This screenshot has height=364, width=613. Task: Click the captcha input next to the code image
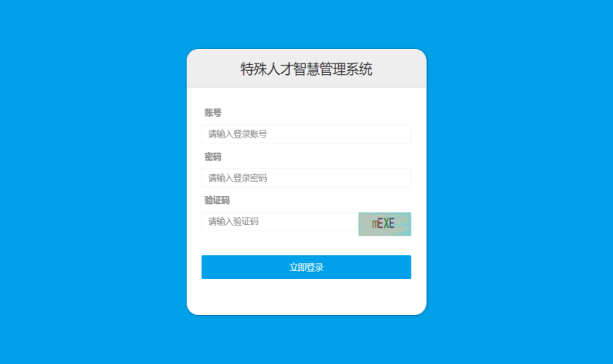click(280, 221)
